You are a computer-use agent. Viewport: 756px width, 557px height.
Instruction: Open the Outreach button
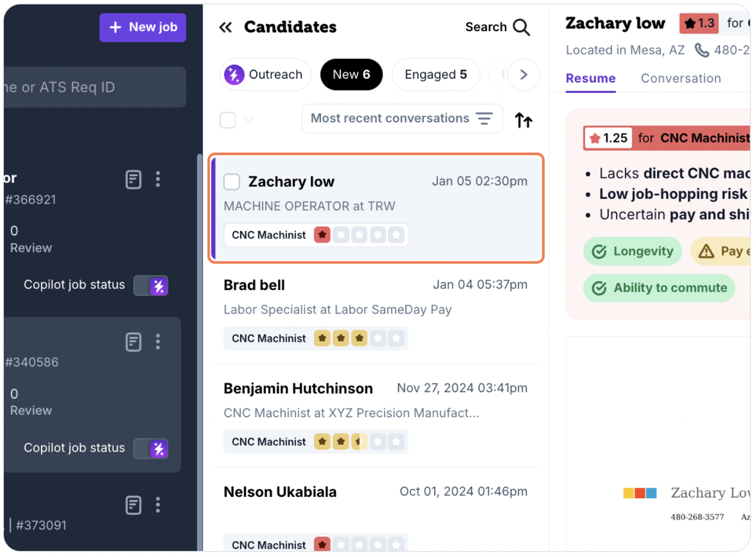265,75
